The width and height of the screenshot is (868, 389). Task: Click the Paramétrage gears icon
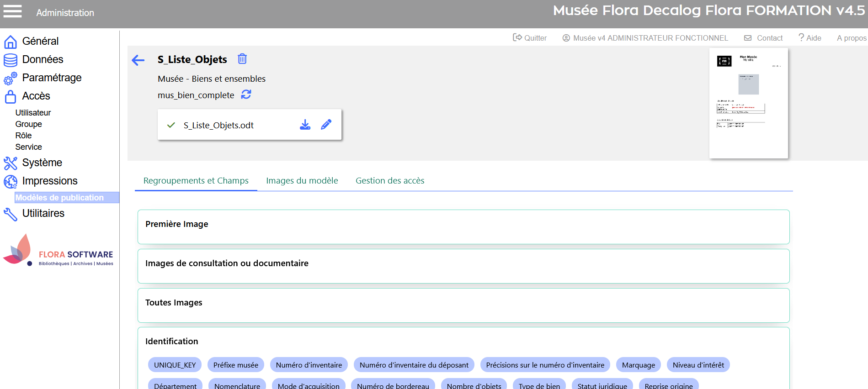[x=11, y=78]
